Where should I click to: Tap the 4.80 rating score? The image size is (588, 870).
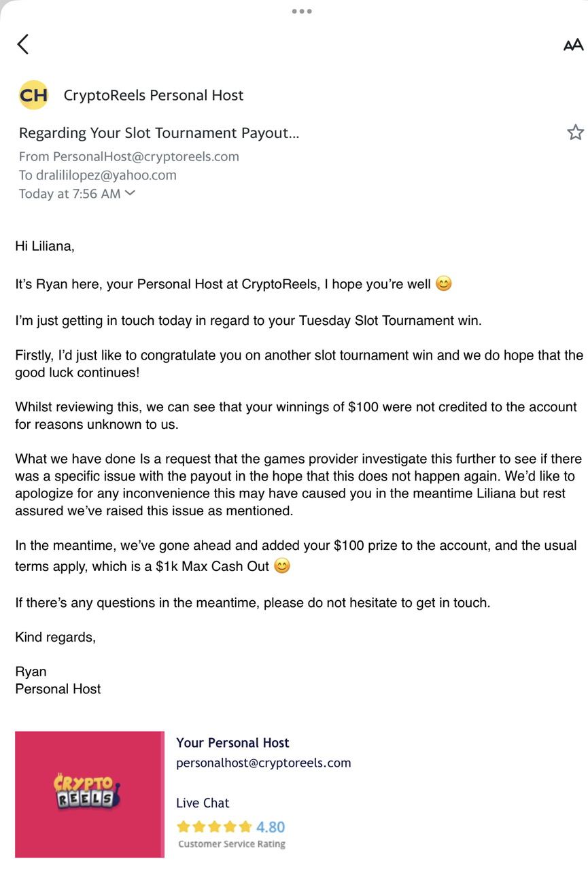(x=271, y=827)
